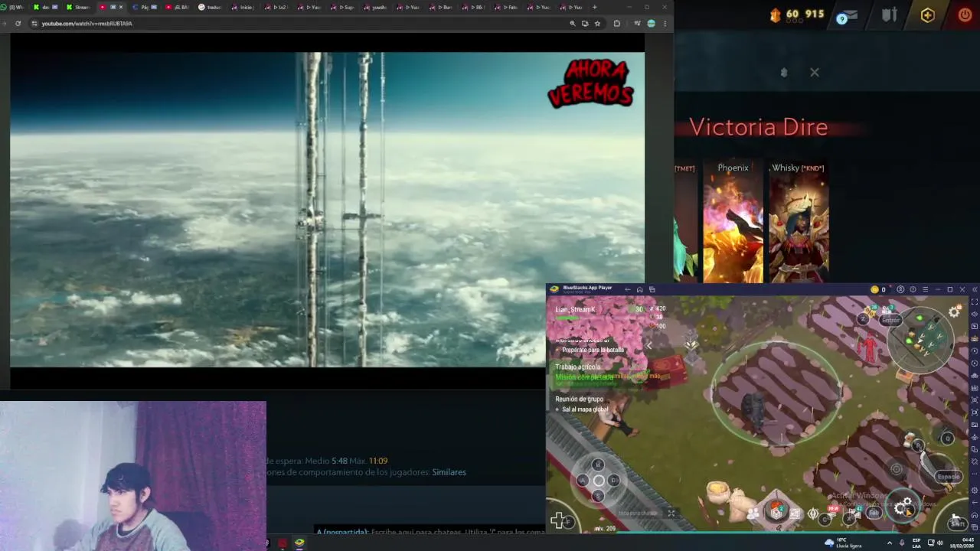Open the BlueStacks help question mark icon
This screenshot has height=551, width=980.
coord(913,289)
